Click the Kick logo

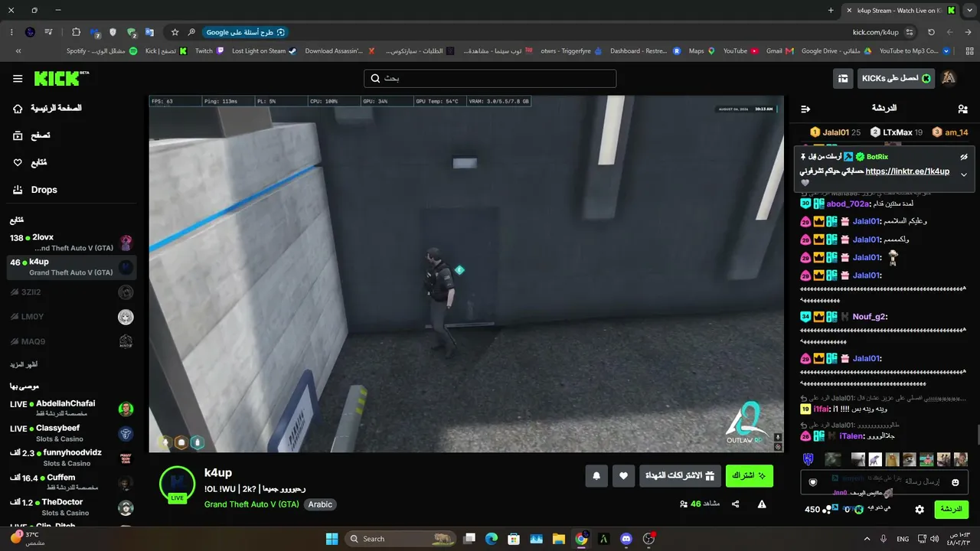pyautogui.click(x=61, y=79)
